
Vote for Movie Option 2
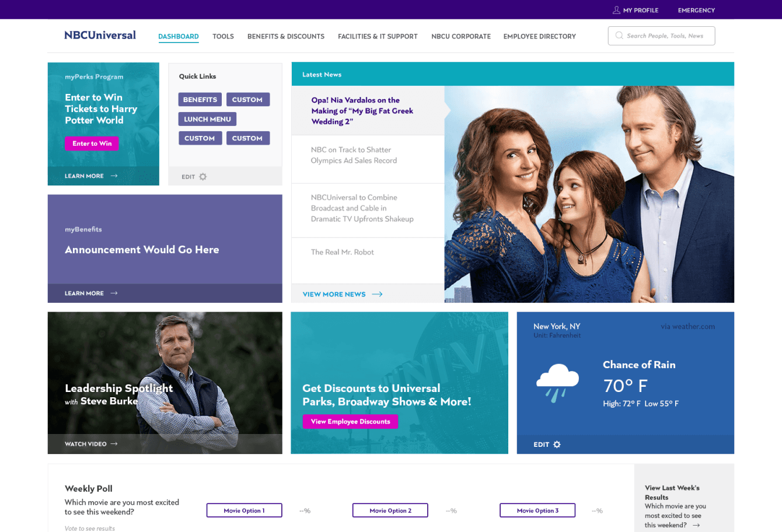point(390,510)
